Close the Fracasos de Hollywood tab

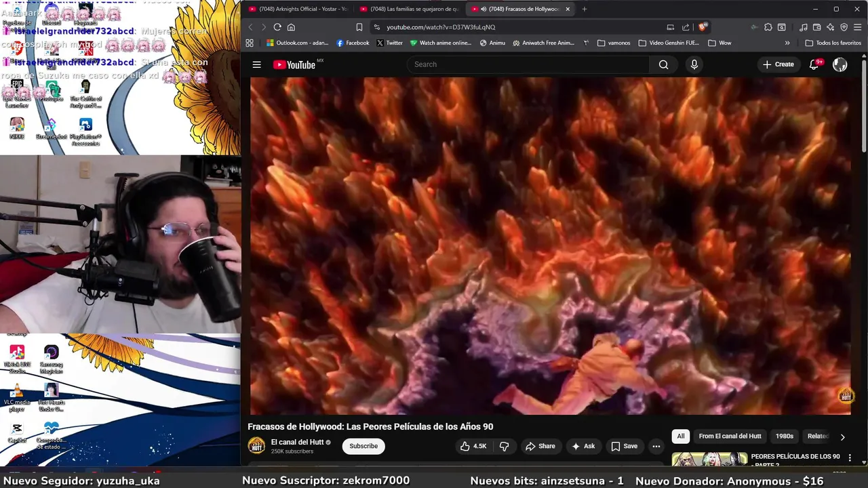pyautogui.click(x=568, y=9)
